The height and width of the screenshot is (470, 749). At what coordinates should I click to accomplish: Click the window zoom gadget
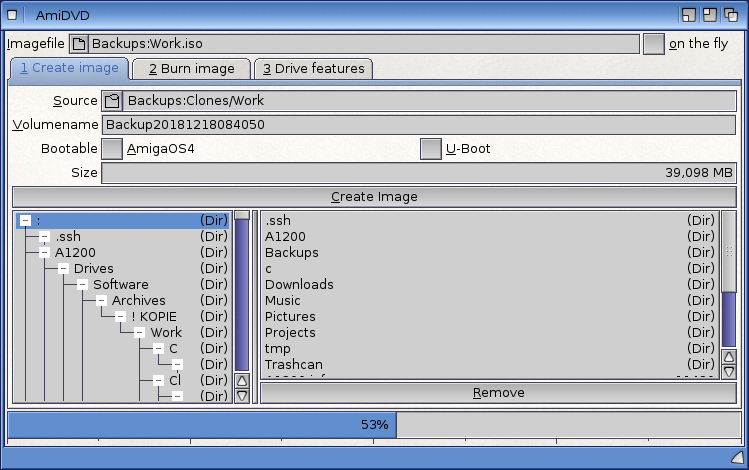pos(710,15)
